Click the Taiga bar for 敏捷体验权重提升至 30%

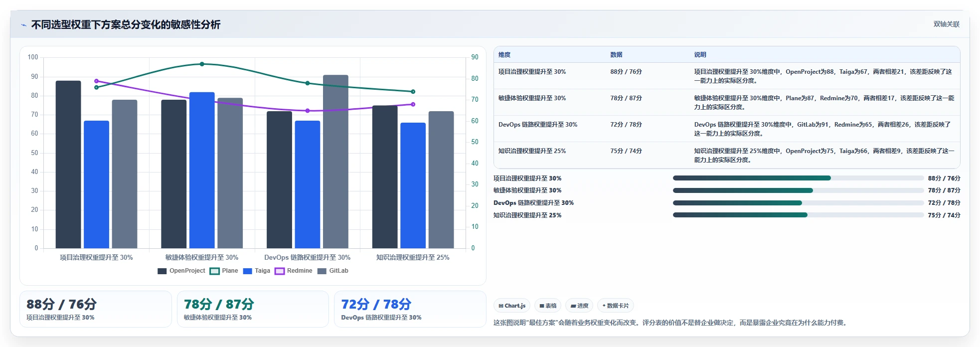click(202, 170)
